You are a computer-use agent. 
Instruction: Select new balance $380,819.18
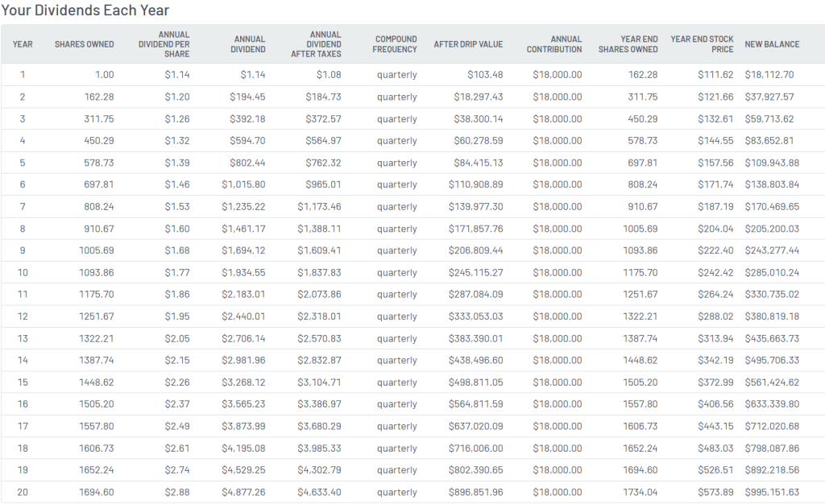772,316
